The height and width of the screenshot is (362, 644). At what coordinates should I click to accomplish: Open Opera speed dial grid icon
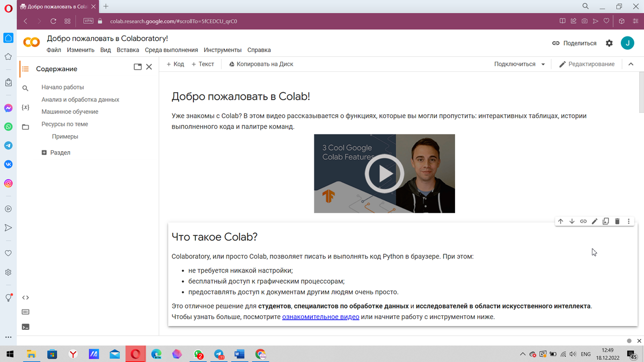click(68, 21)
